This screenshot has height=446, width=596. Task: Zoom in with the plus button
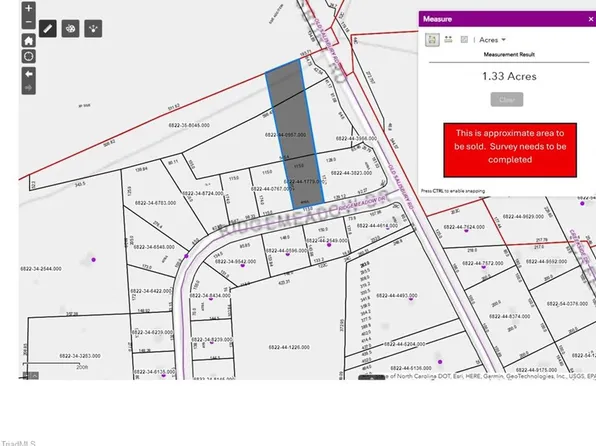tap(29, 8)
